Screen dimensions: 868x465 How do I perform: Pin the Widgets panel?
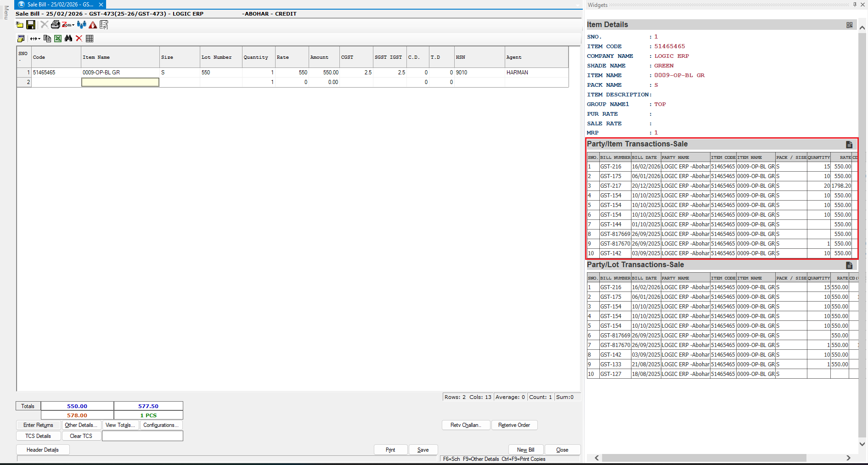point(855,5)
